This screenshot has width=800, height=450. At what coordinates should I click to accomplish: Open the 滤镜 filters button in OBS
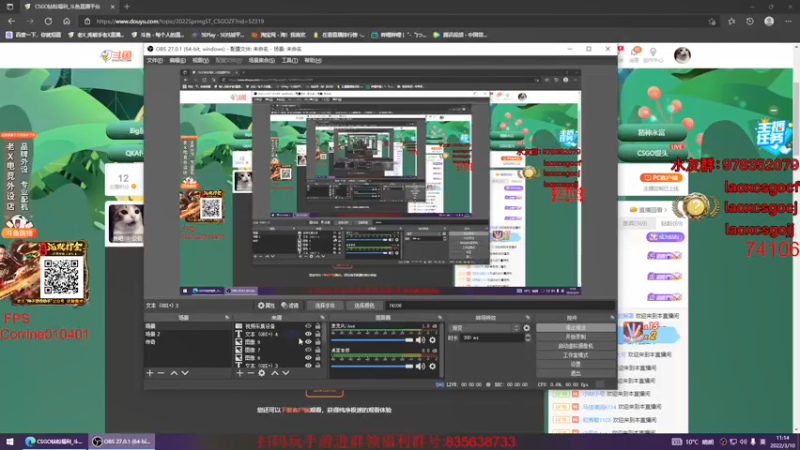tap(290, 306)
